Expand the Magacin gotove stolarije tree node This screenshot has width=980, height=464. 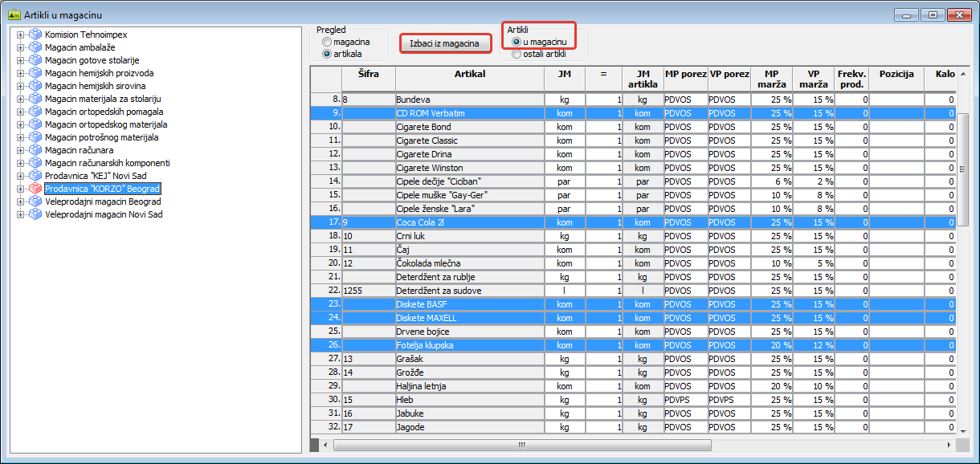pos(20,60)
